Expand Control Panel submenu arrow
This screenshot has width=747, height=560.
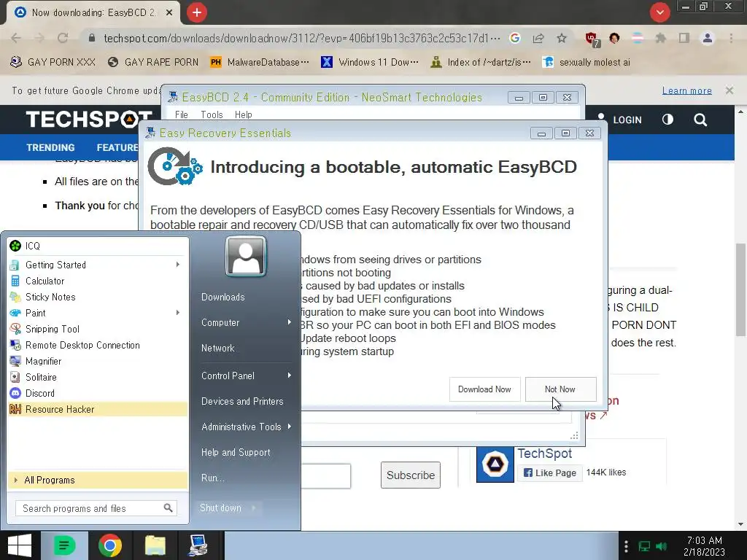289,376
